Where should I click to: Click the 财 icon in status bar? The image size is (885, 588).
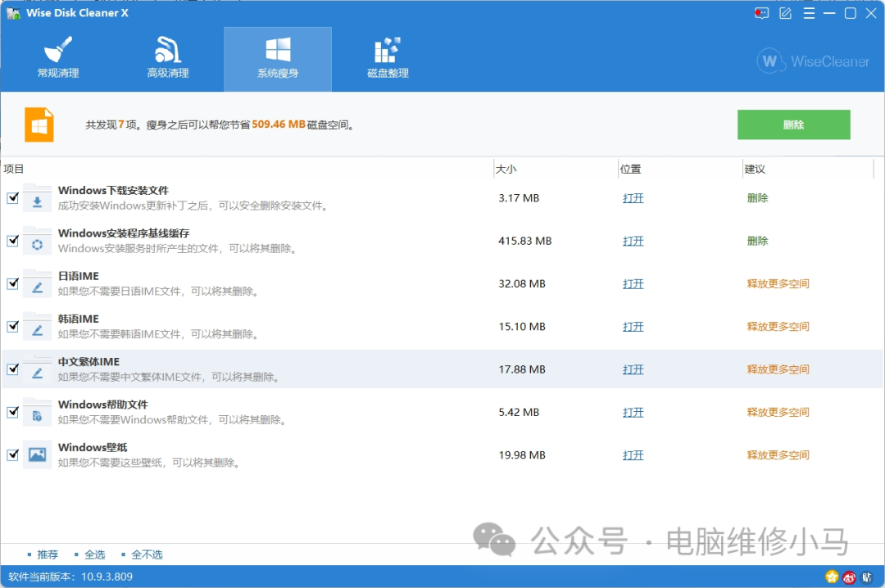(866, 577)
